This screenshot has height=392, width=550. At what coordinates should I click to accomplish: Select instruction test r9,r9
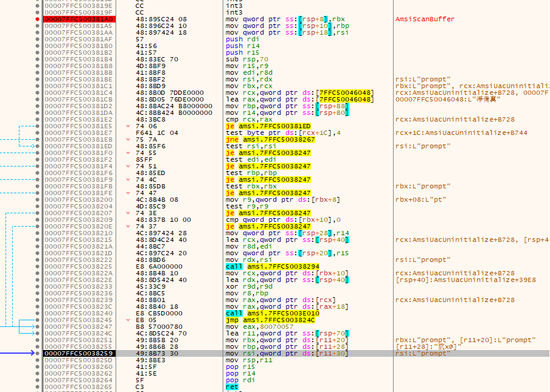247,207
